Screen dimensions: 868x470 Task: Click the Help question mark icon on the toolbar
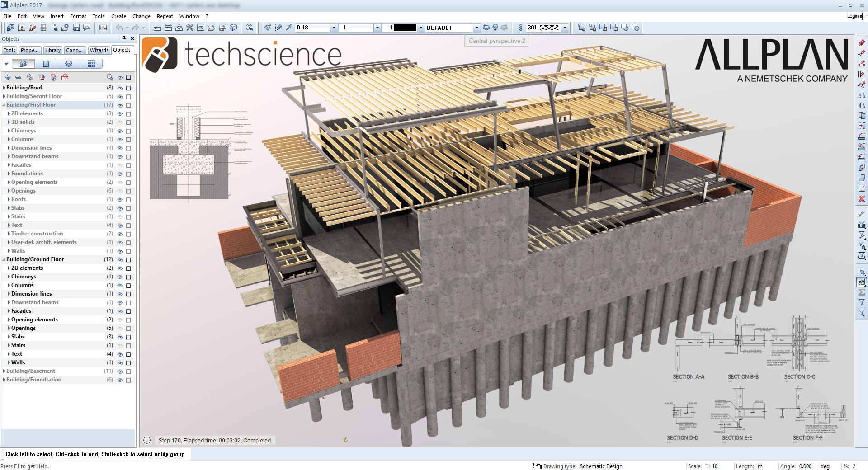pos(250,28)
